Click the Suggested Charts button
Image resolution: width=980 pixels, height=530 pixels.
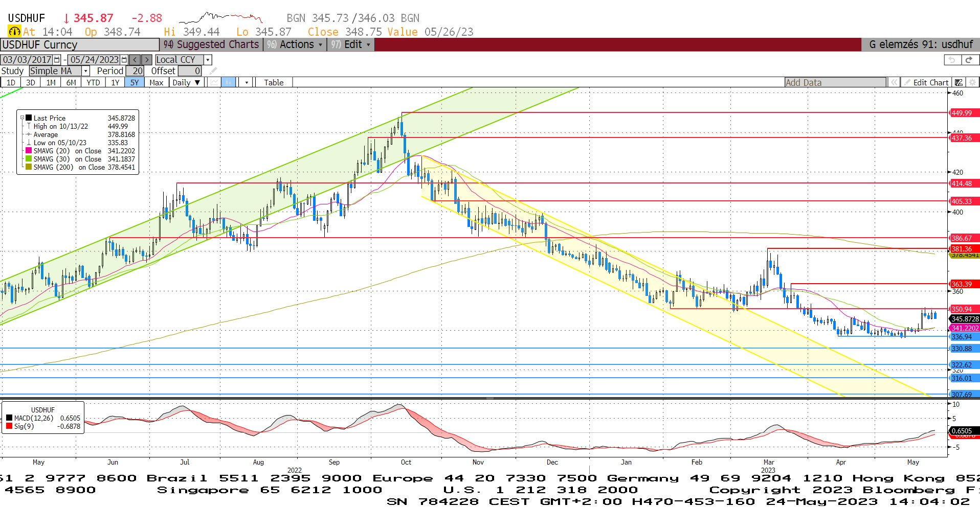[212, 44]
